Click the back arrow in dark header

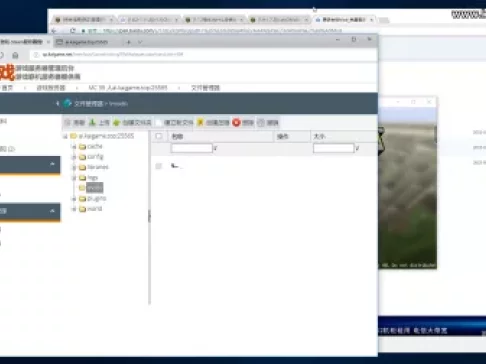click(57, 103)
